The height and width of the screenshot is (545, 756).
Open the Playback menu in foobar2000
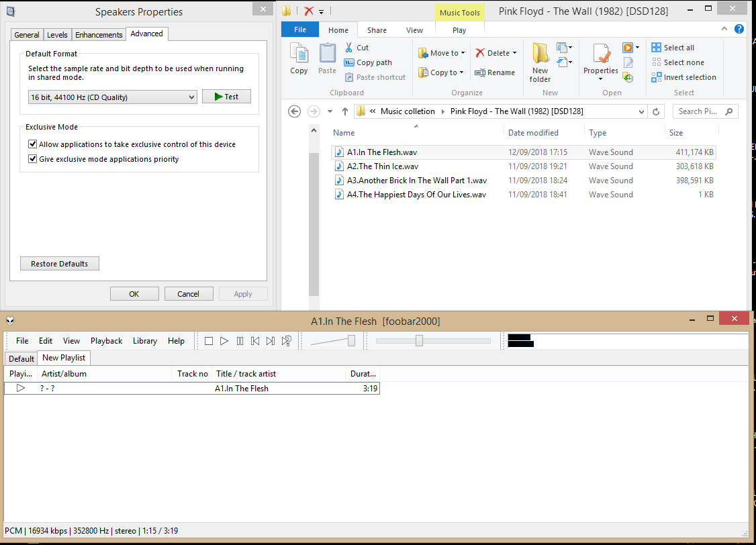click(106, 341)
